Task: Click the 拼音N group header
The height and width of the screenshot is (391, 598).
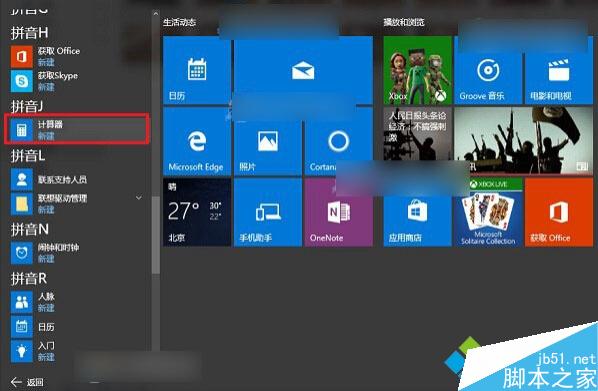Action: (29, 229)
